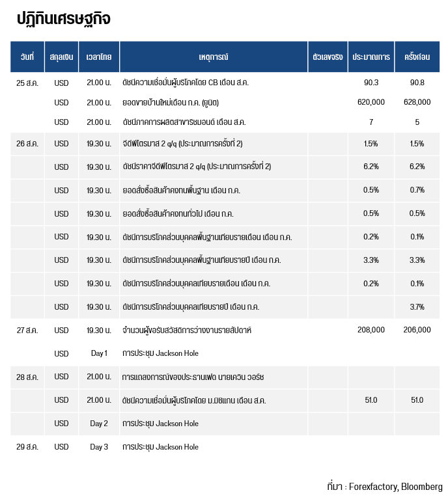Select the 28 ส.ค. date cell
The width and height of the screenshot is (448, 501).
pos(27,377)
